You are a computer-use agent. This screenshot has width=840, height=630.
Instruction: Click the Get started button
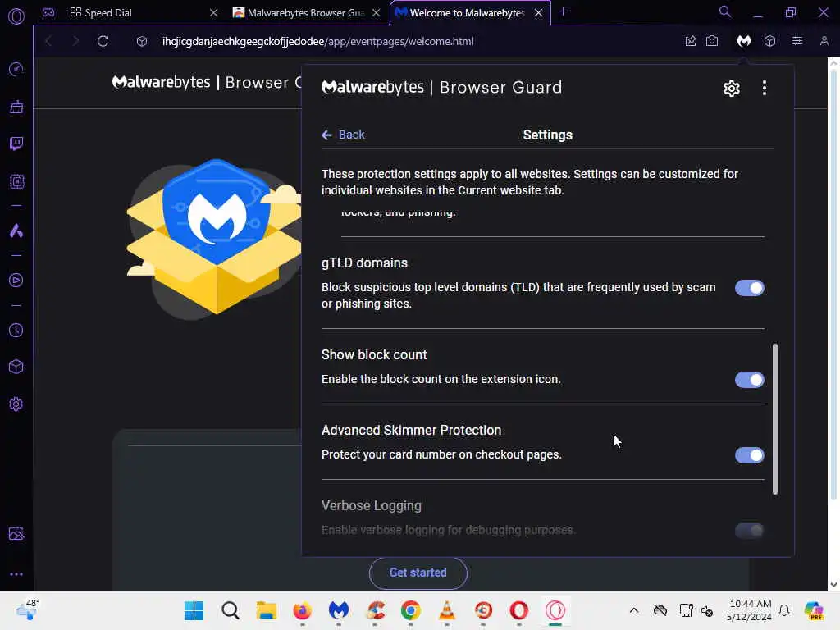tap(418, 573)
